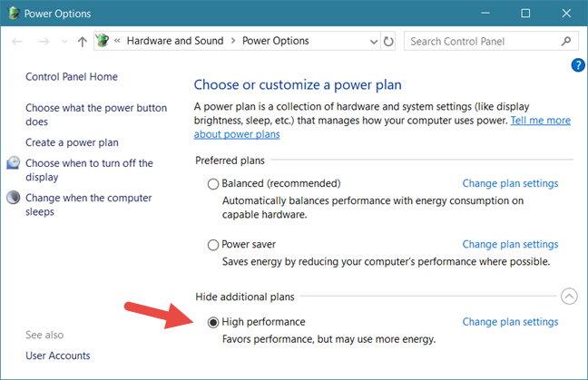Click Hardware and Sound breadcrumb
Image resolution: width=588 pixels, height=380 pixels.
pyautogui.click(x=175, y=41)
